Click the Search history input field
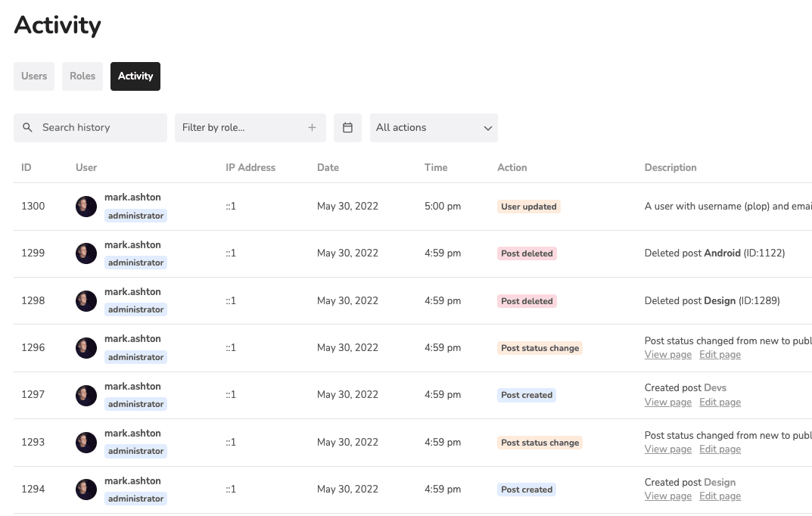The height and width of the screenshot is (516, 812). coord(90,127)
